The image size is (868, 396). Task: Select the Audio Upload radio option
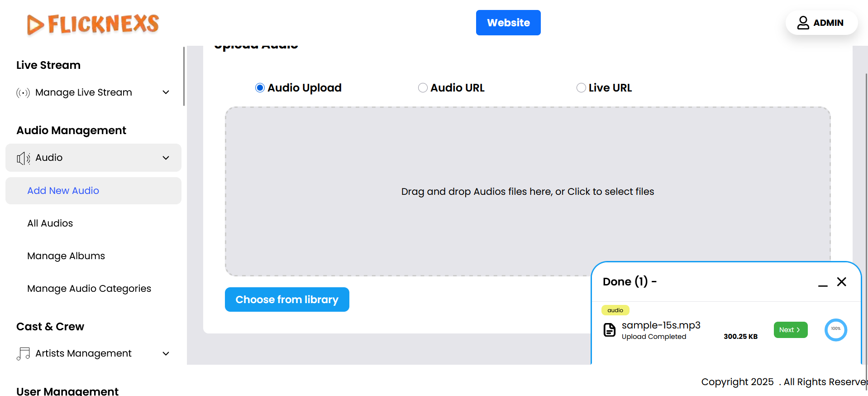(260, 88)
